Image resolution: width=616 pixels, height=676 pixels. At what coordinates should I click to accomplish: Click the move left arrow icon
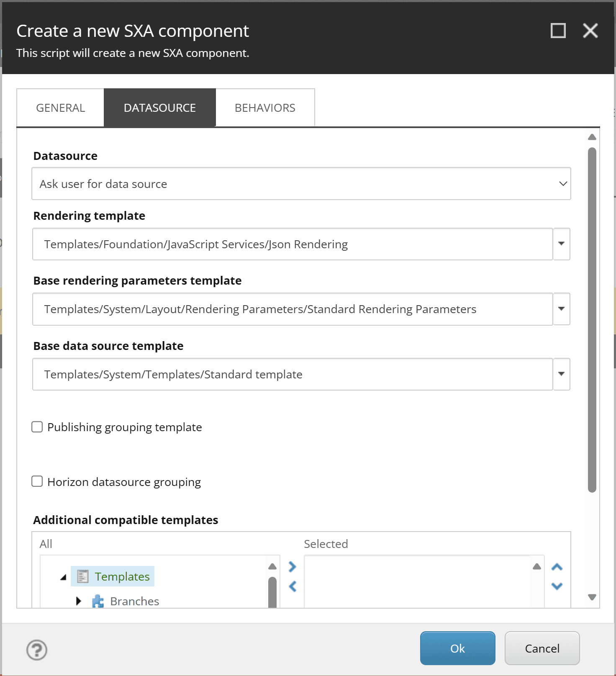293,586
